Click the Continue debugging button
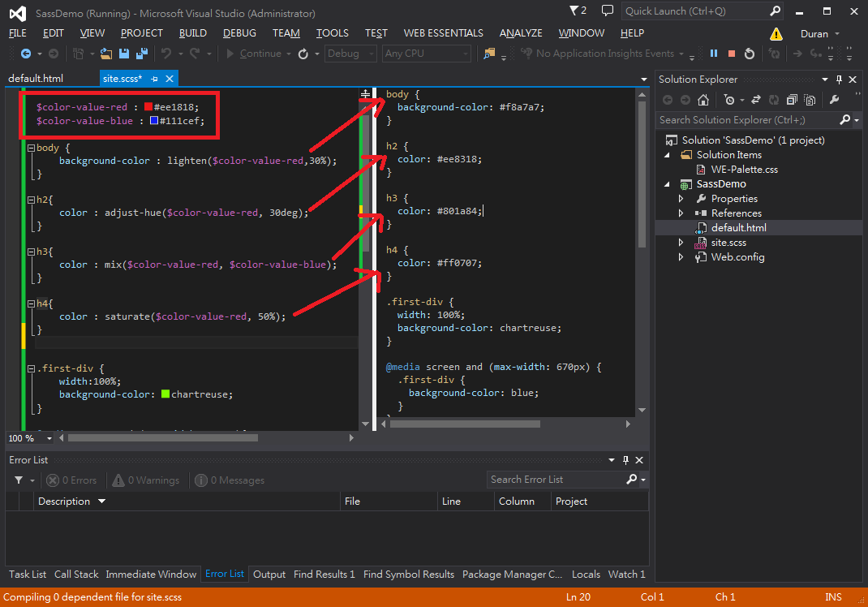Screen dimensions: 868x607 coord(253,54)
